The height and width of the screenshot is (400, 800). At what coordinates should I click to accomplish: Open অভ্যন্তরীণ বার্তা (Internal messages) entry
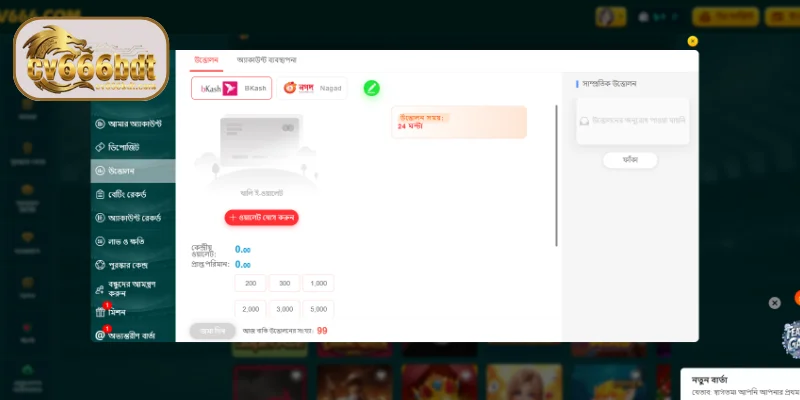tap(133, 336)
